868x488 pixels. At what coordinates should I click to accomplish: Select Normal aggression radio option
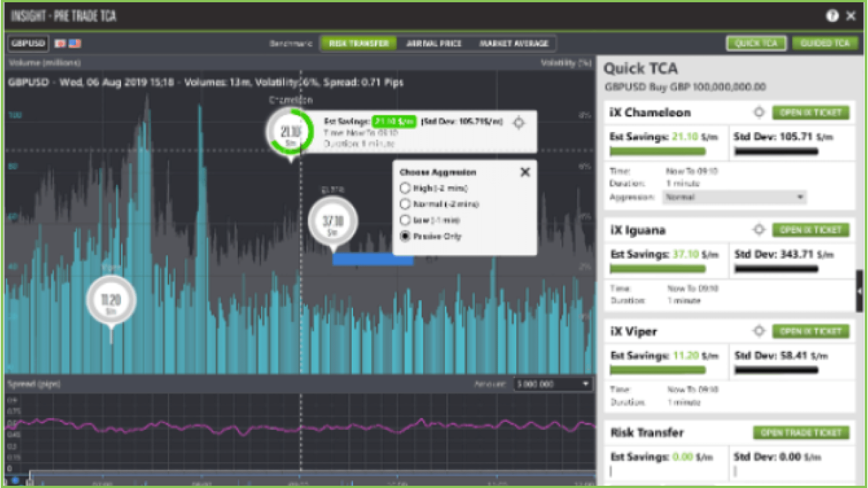click(x=405, y=204)
